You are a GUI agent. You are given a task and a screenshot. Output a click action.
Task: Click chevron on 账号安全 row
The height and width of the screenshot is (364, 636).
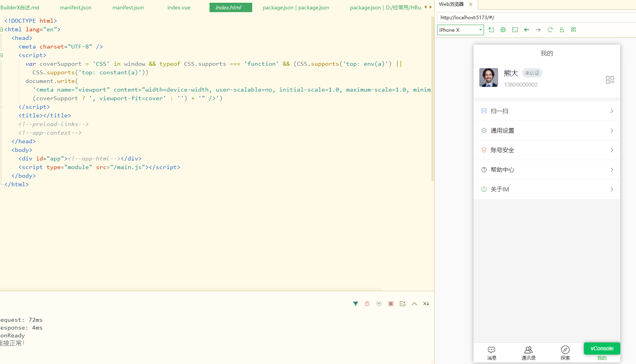[x=612, y=150]
